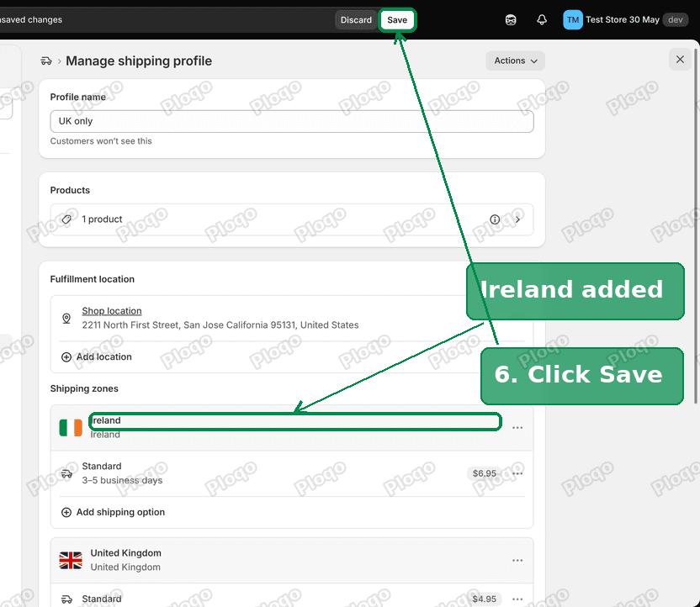Show the products info icon

pyautogui.click(x=495, y=219)
